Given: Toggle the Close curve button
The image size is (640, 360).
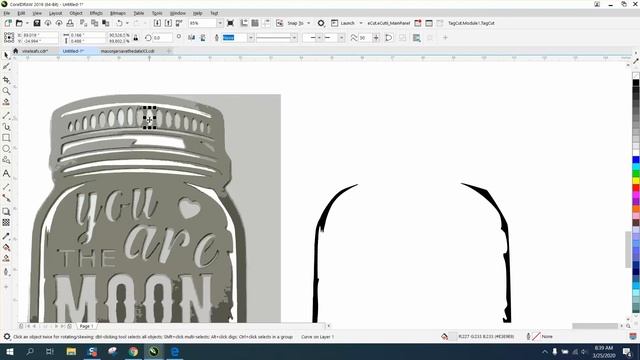Looking at the screenshot, I should (389, 38).
